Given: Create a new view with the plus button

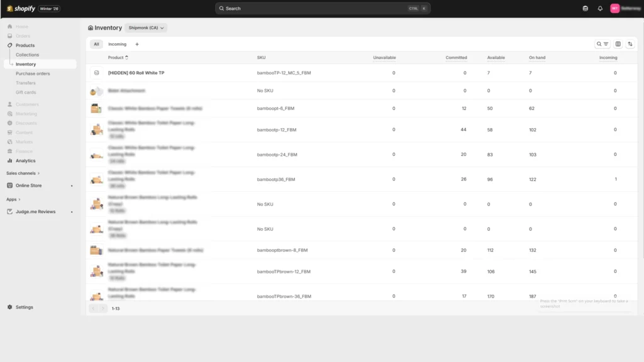Looking at the screenshot, I should (x=136, y=44).
